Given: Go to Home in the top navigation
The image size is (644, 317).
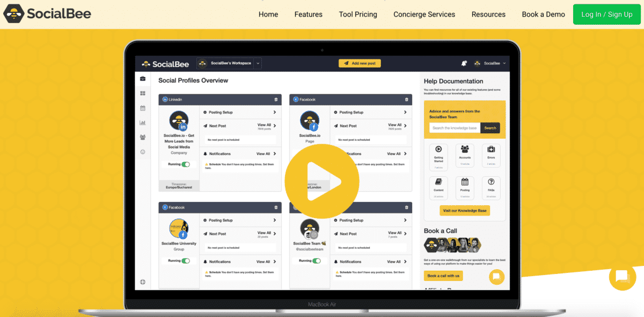Looking at the screenshot, I should [268, 15].
